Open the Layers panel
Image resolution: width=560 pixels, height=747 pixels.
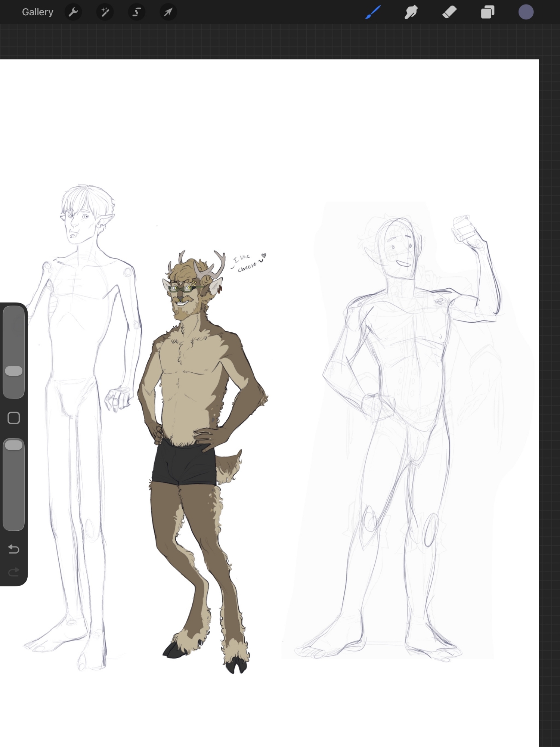coord(488,12)
